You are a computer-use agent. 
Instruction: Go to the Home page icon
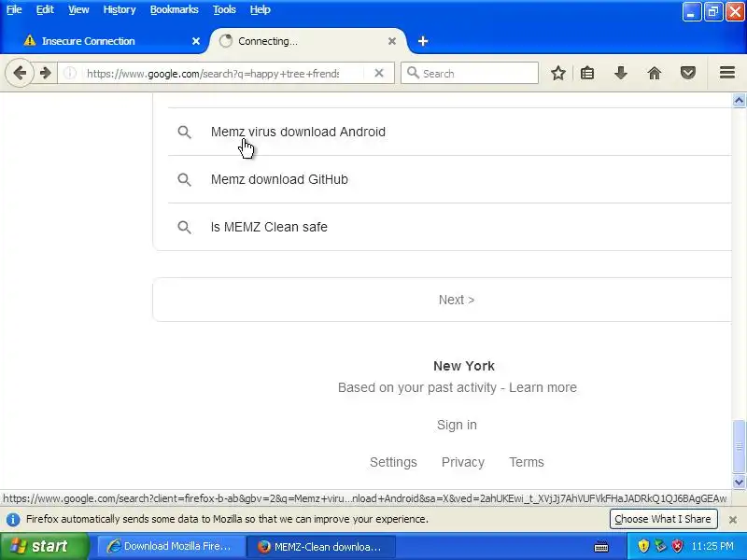(655, 73)
